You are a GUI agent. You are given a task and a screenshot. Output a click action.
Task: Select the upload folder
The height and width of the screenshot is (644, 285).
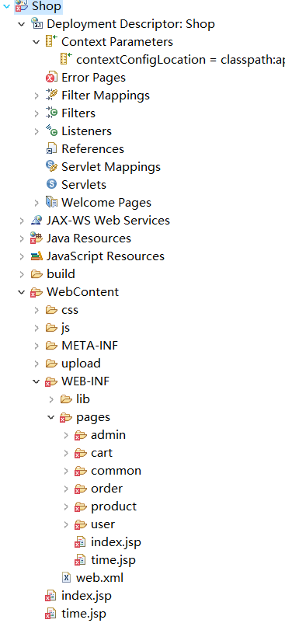click(73, 363)
